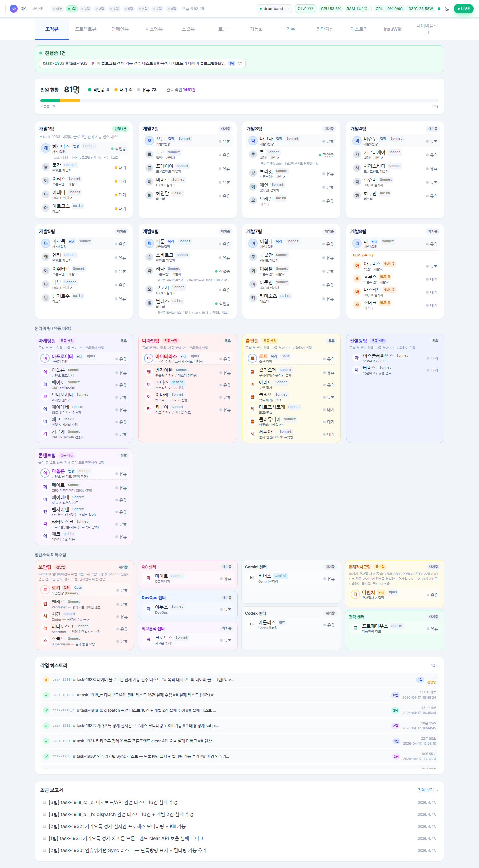
Task: Click 아프로디테 avatar in 마케팅팀
Action: pos(45,358)
